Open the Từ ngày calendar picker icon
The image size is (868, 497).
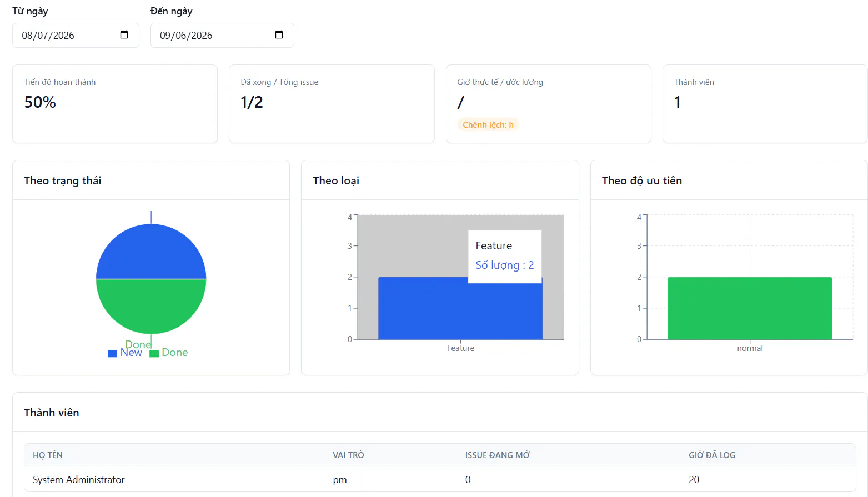tap(124, 35)
